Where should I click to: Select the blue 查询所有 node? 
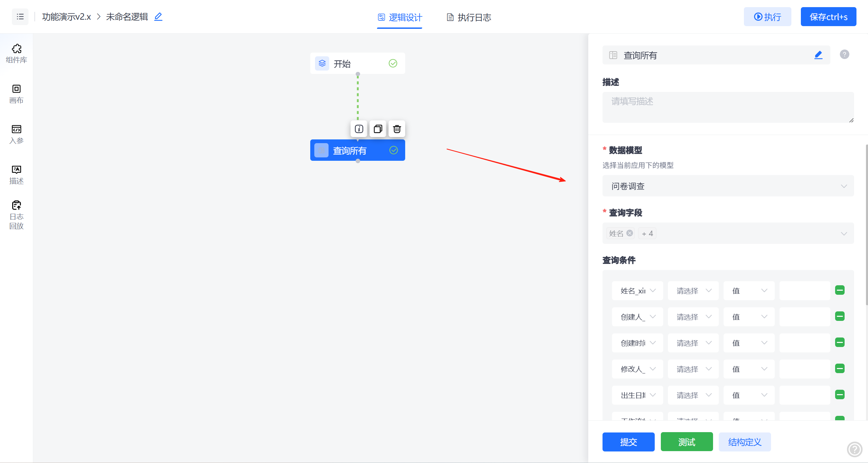(357, 150)
